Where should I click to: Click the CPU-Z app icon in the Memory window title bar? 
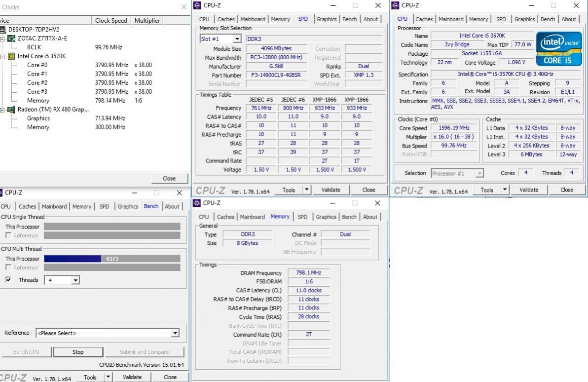[197, 203]
